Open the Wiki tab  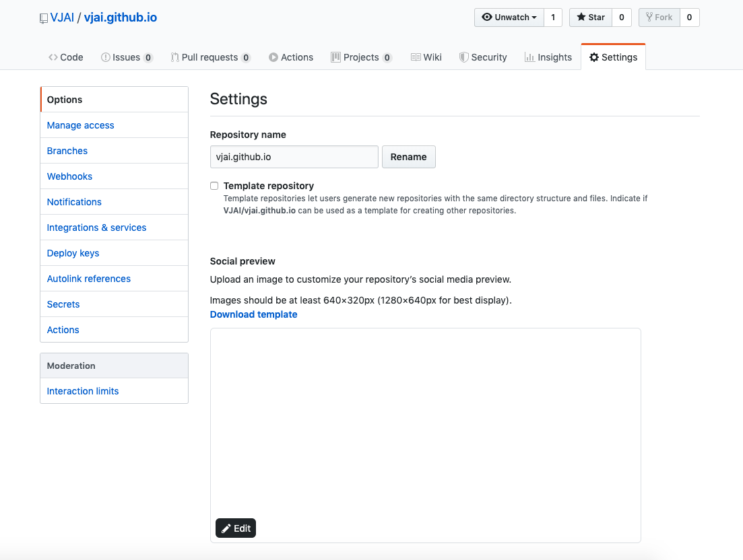(426, 57)
